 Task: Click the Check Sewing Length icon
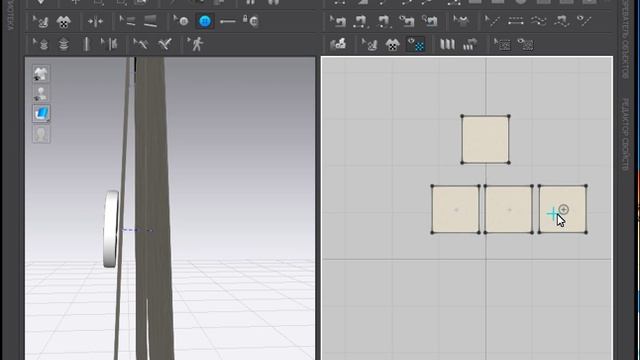tap(429, 21)
